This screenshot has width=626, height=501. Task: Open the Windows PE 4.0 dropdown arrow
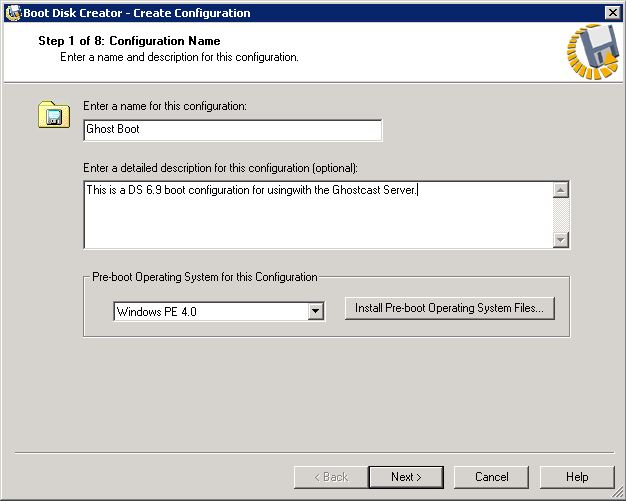315,311
